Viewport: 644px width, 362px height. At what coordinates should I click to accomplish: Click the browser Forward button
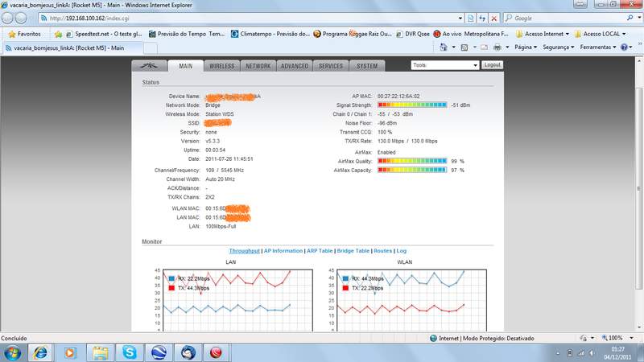[x=21, y=18]
